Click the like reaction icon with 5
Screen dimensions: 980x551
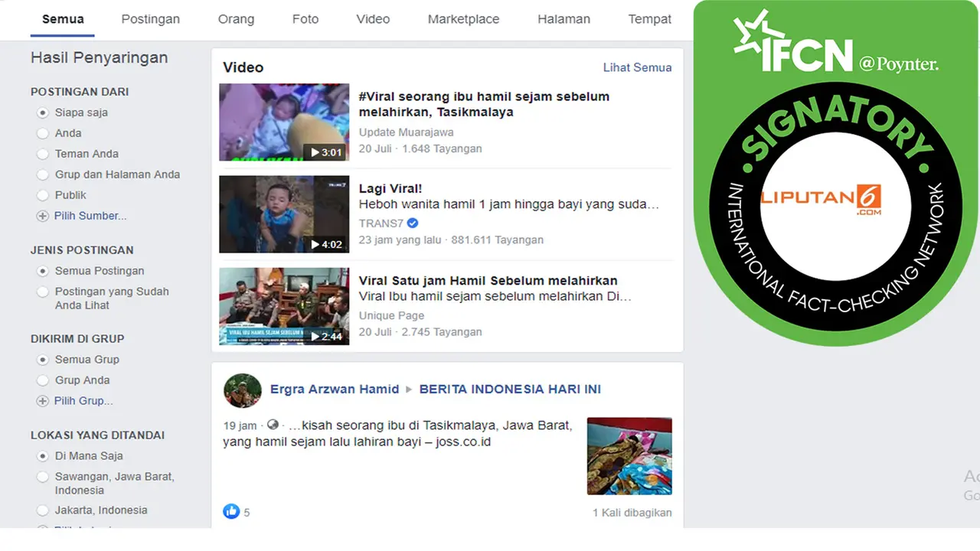[x=231, y=511]
